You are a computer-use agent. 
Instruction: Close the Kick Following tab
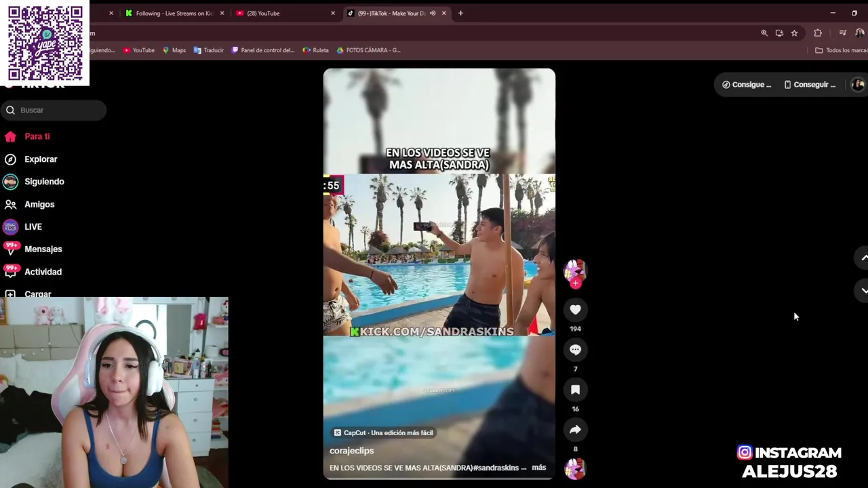[x=222, y=13]
